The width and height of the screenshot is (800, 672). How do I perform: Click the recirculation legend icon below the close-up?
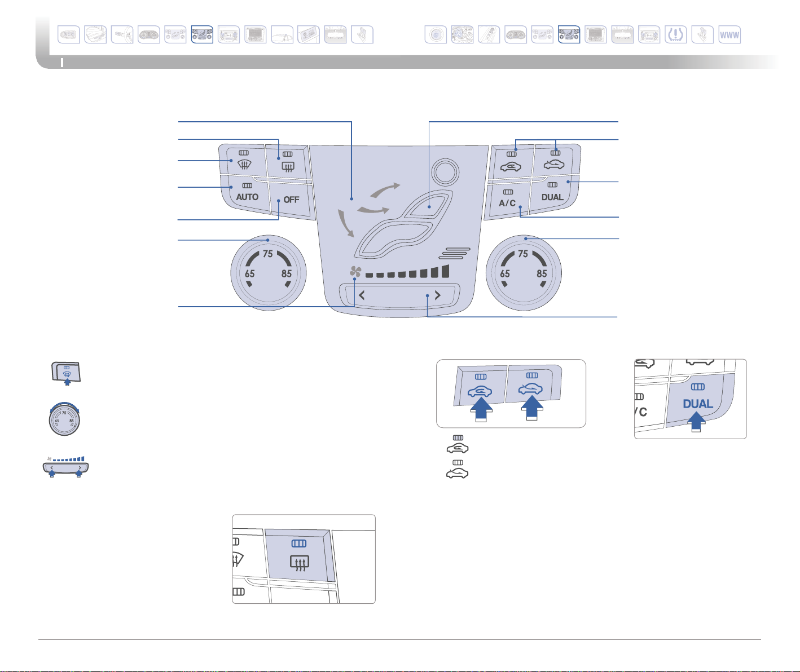click(458, 444)
